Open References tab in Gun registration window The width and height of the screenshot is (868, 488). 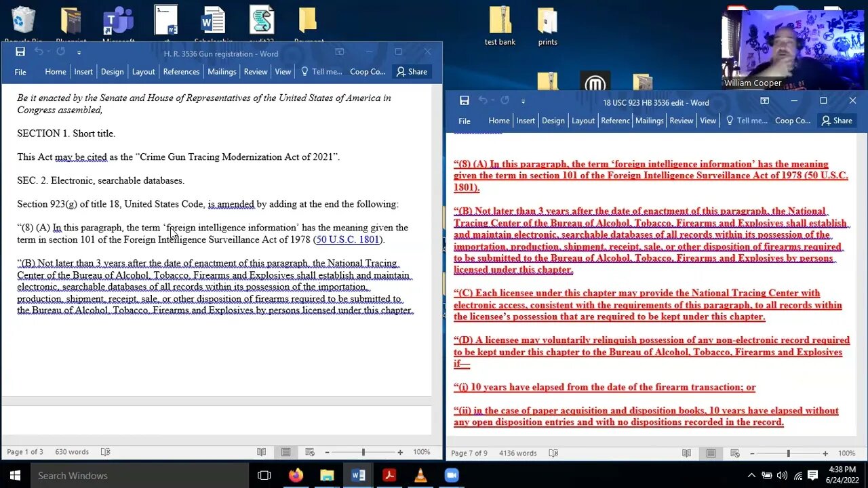coord(181,72)
